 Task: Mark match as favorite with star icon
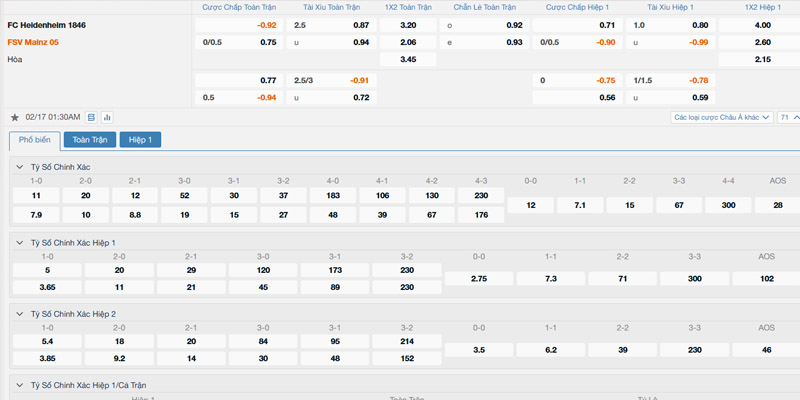coord(15,118)
